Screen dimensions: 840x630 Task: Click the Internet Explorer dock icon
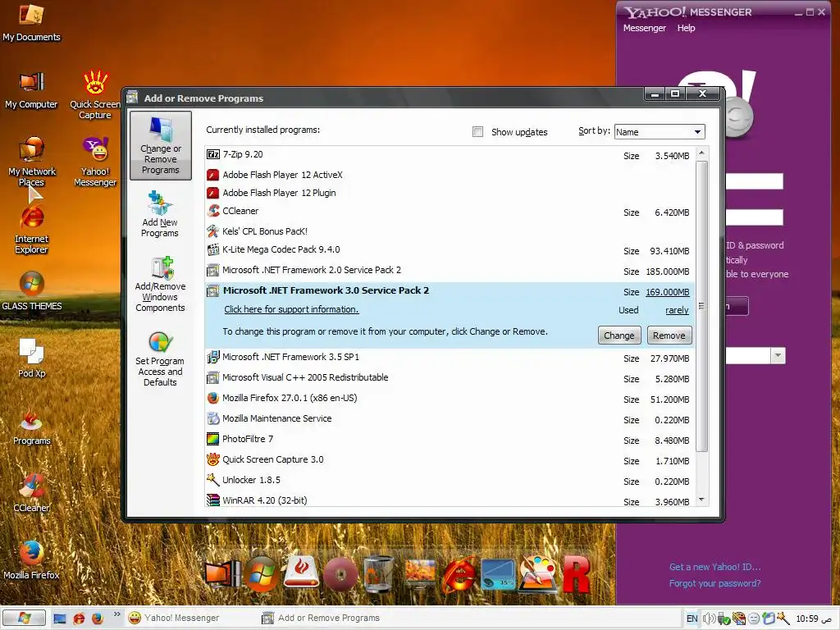coord(459,573)
